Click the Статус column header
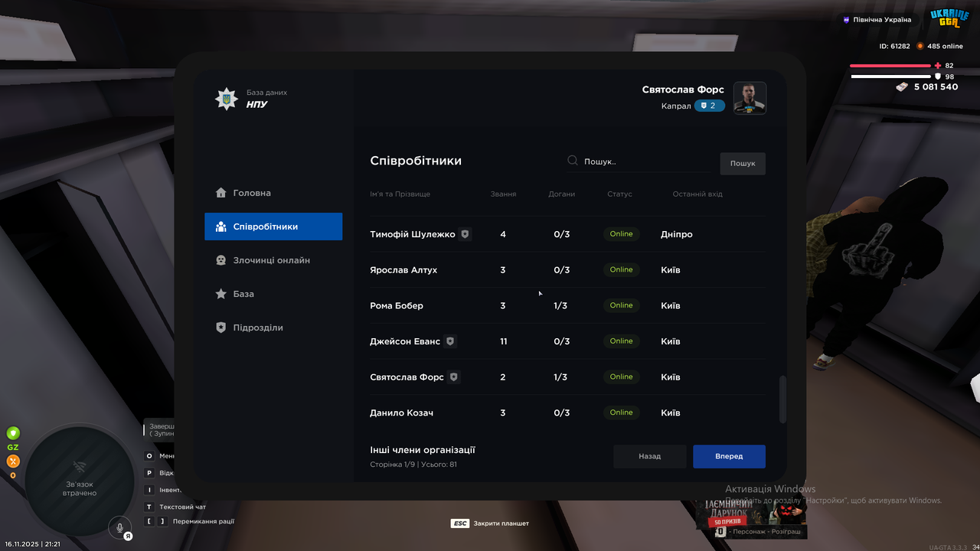This screenshot has width=980, height=551. [x=620, y=194]
